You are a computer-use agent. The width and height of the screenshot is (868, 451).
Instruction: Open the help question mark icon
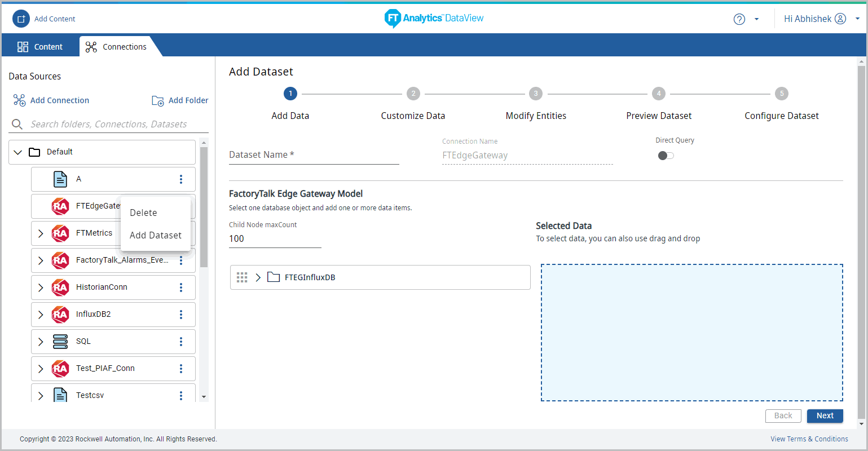739,19
